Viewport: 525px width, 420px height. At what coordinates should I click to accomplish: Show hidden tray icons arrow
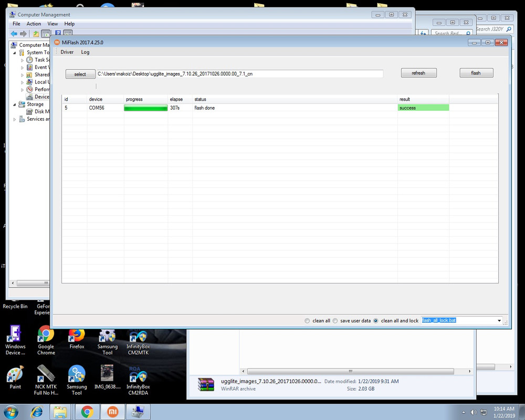tap(464, 412)
